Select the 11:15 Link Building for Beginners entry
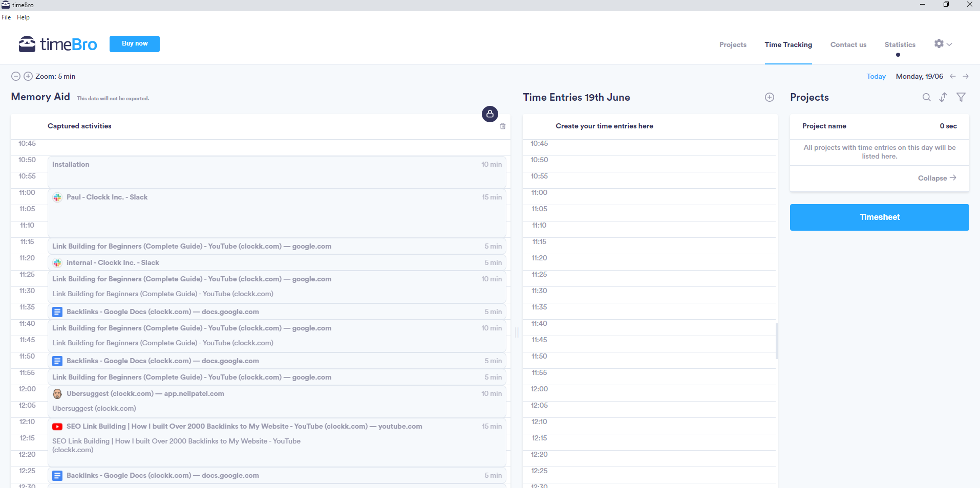980x488 pixels. 277,246
